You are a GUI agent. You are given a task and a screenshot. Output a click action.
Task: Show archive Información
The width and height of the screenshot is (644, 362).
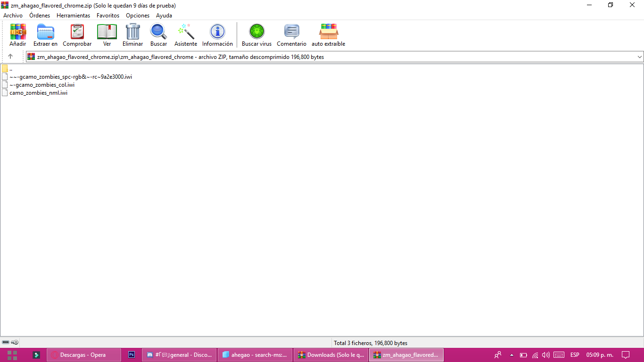[217, 35]
